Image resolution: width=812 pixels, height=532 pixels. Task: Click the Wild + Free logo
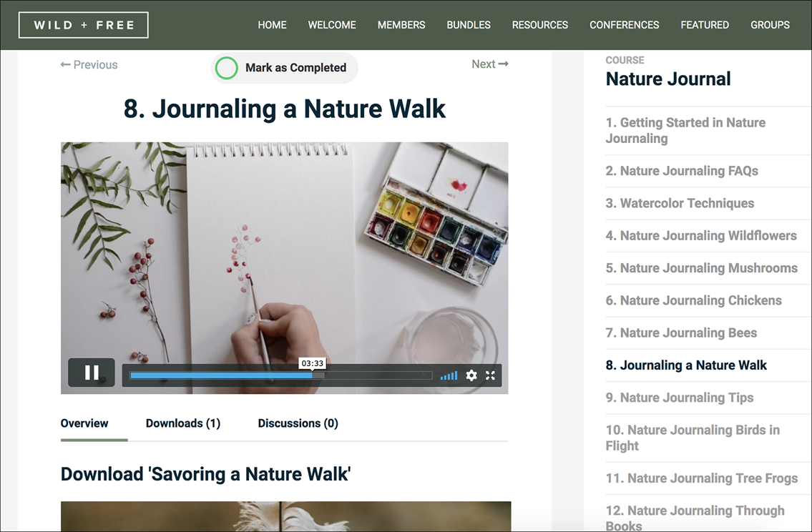[84, 25]
